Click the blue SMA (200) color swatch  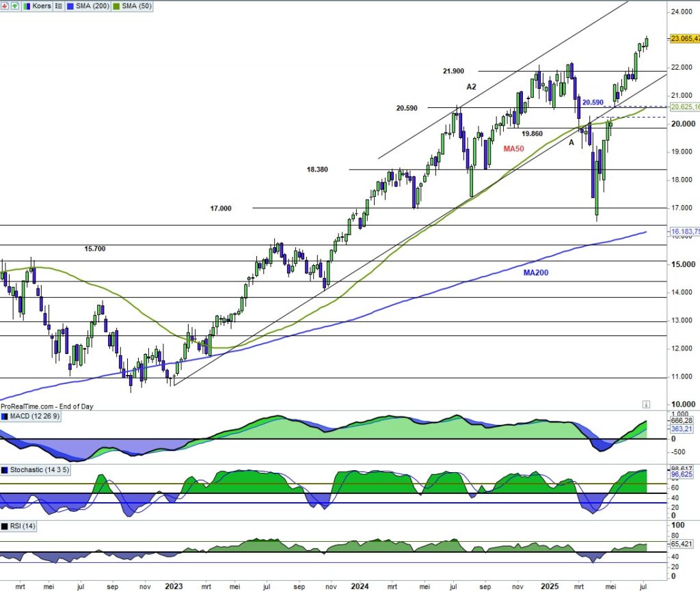tap(72, 5)
